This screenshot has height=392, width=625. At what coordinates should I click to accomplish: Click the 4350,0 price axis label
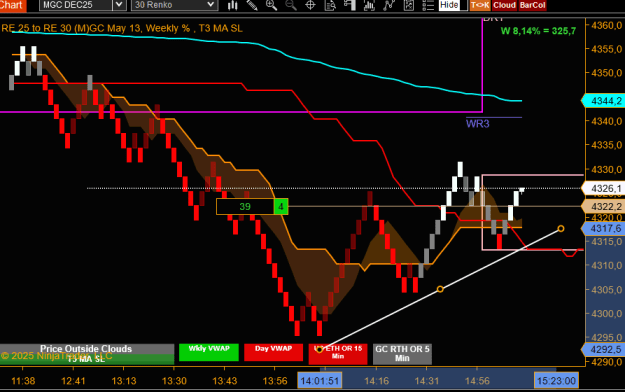coord(607,73)
